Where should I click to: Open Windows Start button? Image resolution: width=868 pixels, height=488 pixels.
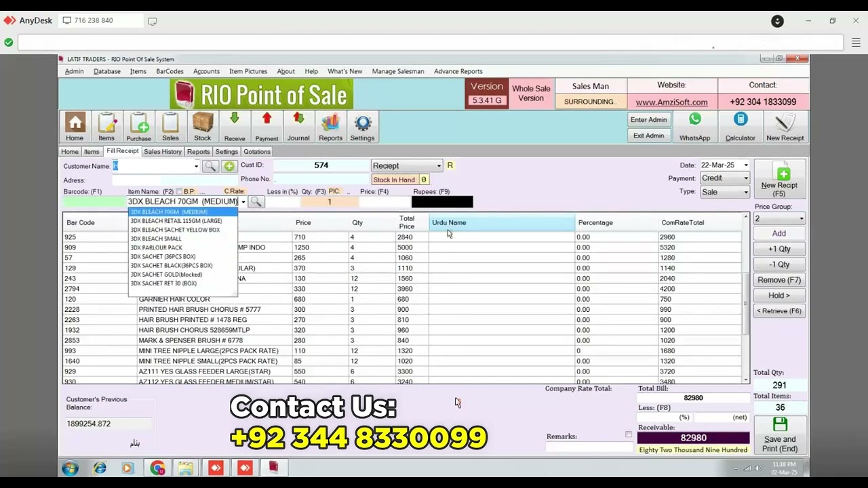click(70, 468)
